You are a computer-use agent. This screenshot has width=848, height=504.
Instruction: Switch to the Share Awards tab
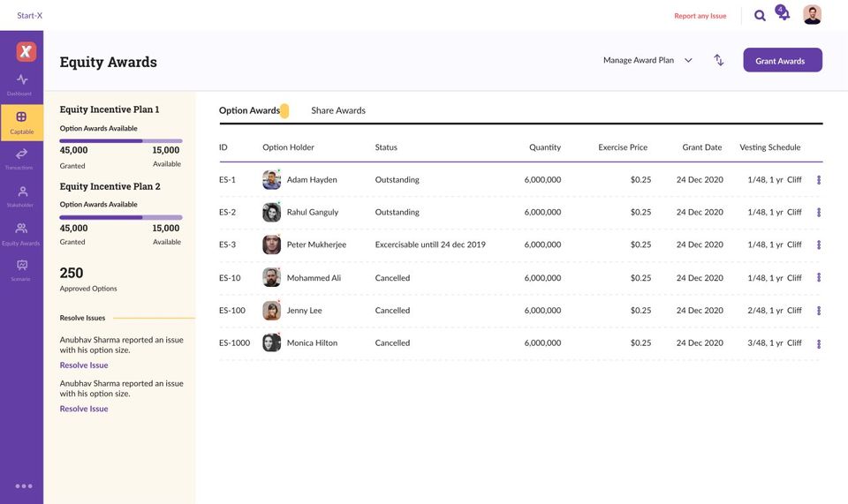pos(338,110)
